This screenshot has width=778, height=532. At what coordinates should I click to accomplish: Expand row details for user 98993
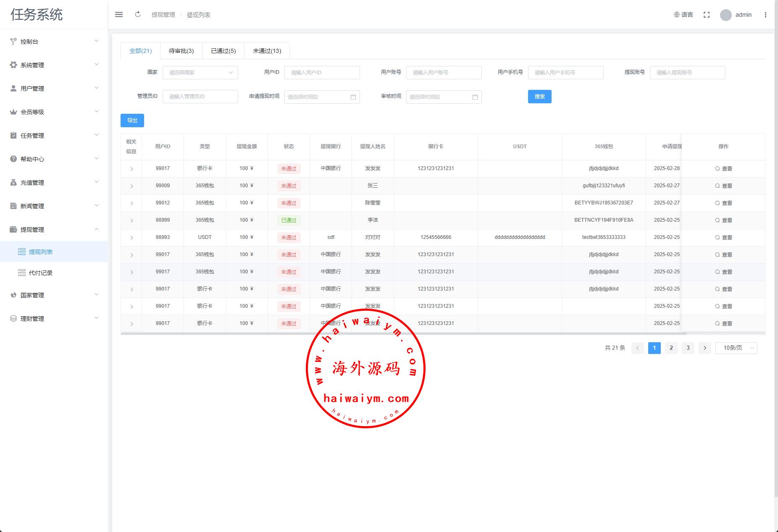coord(131,238)
